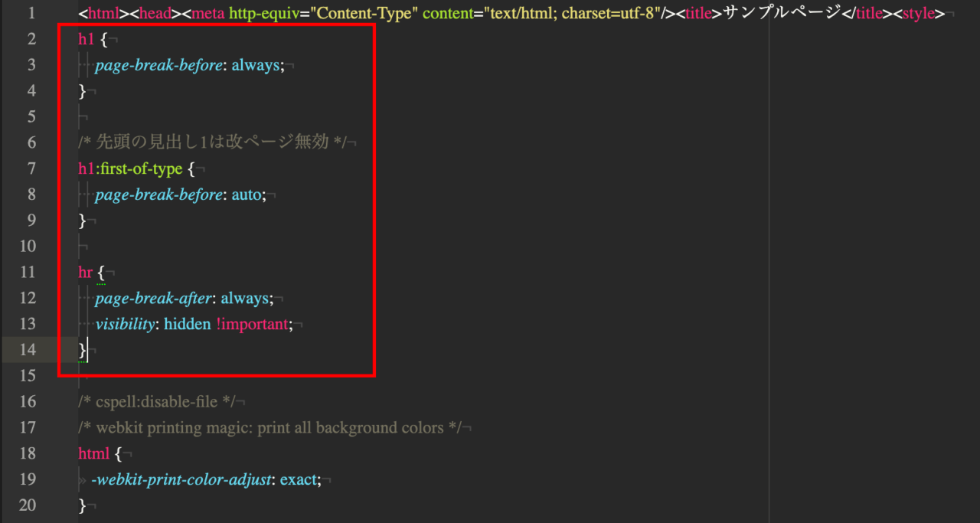Click the webkit printing magic comment
This screenshot has height=523, width=980.
click(x=269, y=427)
